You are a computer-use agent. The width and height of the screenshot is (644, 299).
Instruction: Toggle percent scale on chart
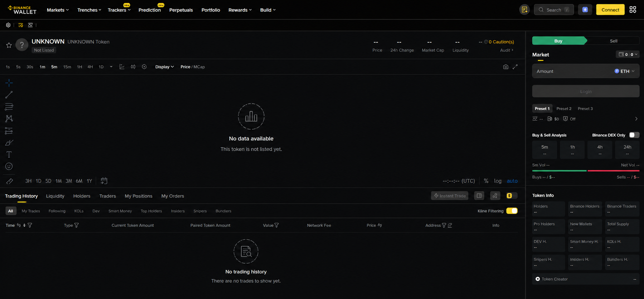coord(486,181)
